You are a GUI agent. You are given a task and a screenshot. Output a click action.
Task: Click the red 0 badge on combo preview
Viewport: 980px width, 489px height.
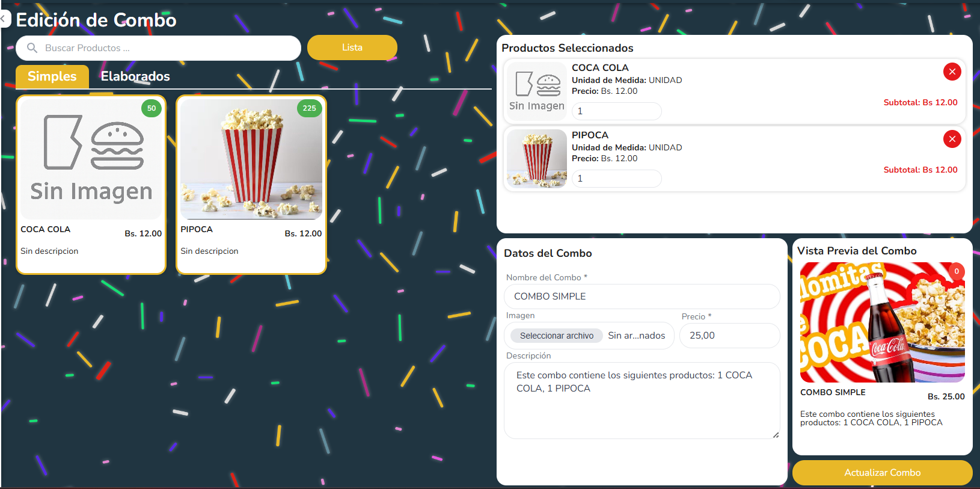click(x=957, y=271)
